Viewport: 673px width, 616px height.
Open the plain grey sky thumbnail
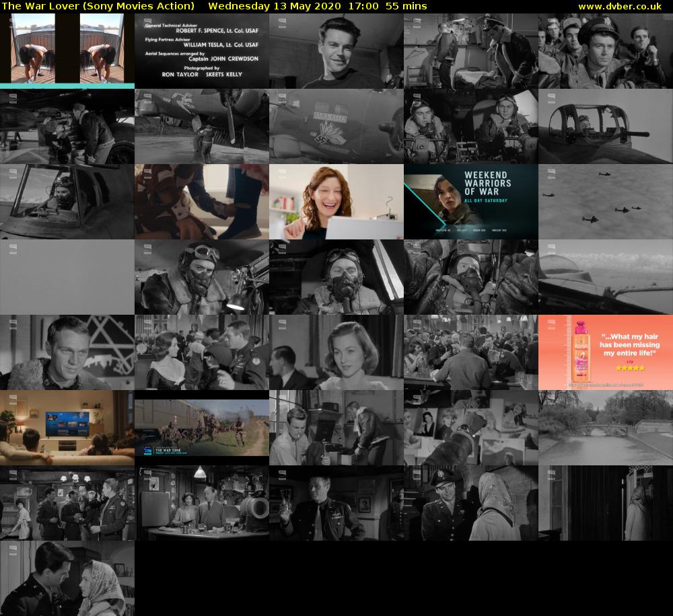[x=67, y=277]
